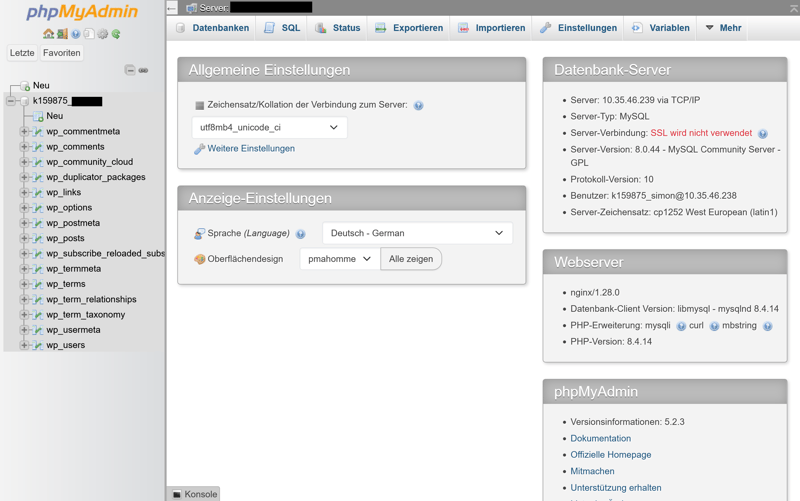
Task: Click the phpMyAdmin logo
Action: pyautogui.click(x=82, y=12)
